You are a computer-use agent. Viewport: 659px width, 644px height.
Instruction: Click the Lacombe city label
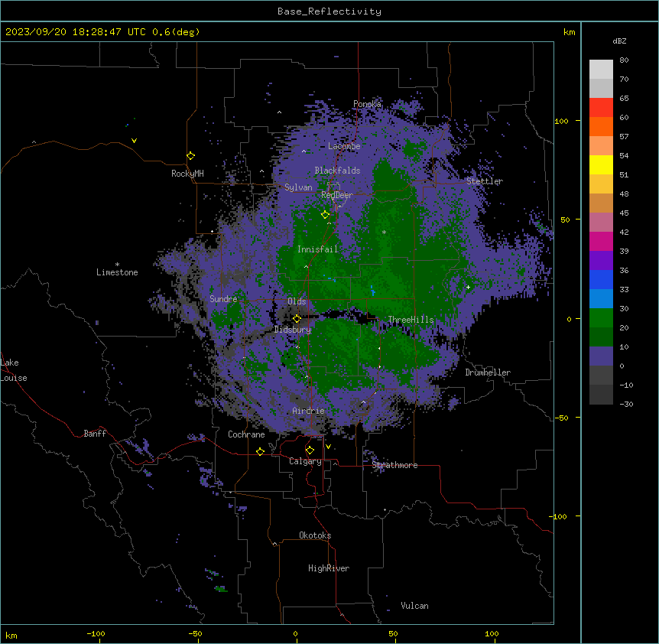point(344,146)
